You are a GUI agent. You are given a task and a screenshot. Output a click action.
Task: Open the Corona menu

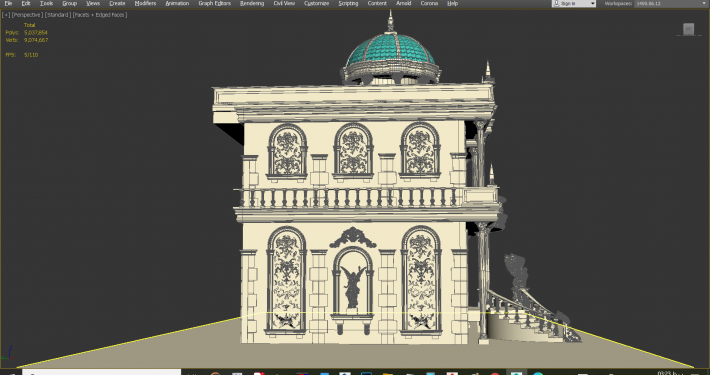[x=429, y=3]
